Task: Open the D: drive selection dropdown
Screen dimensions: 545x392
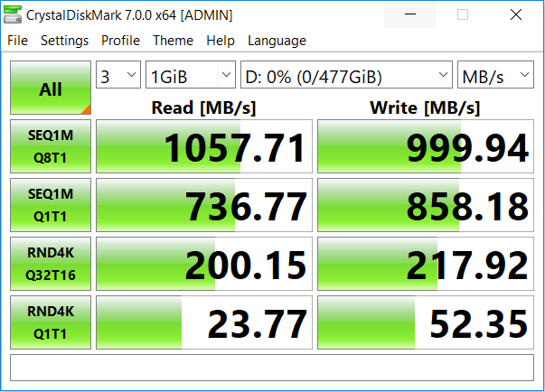Action: click(346, 76)
